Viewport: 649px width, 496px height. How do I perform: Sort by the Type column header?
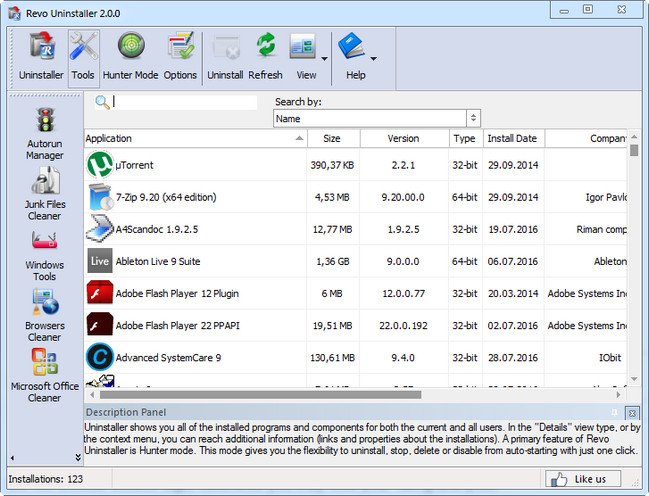click(465, 139)
